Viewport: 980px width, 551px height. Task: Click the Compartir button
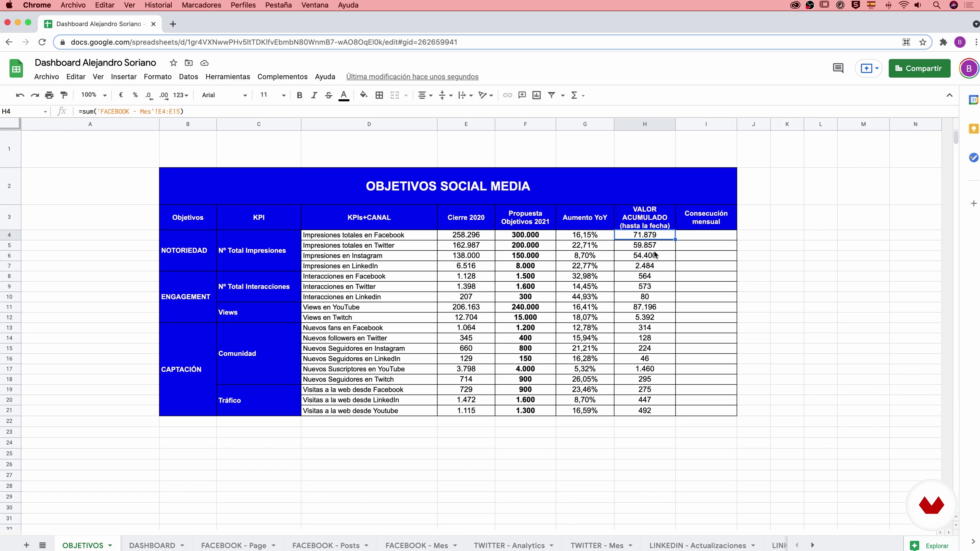click(x=919, y=68)
